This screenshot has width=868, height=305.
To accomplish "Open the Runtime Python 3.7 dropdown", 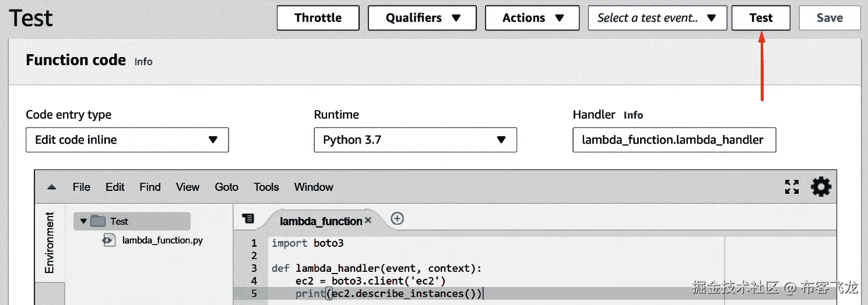I will 415,140.
